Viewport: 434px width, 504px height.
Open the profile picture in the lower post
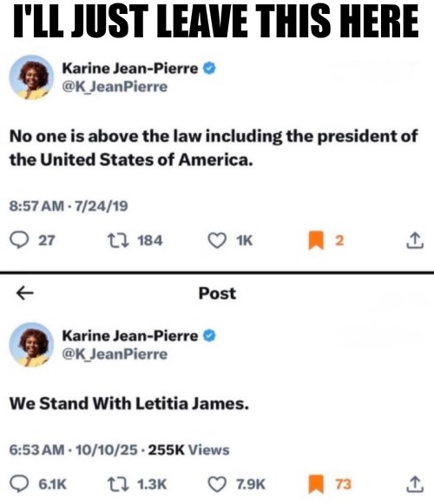click(31, 345)
